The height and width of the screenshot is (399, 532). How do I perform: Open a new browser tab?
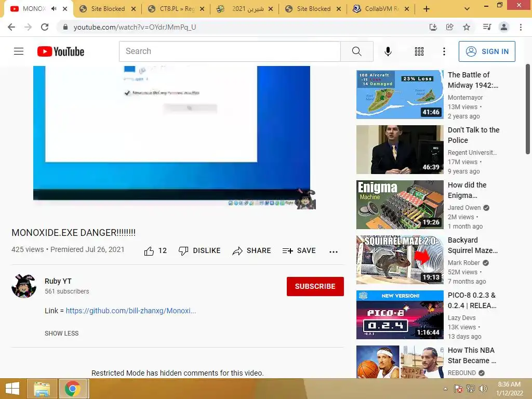427,9
